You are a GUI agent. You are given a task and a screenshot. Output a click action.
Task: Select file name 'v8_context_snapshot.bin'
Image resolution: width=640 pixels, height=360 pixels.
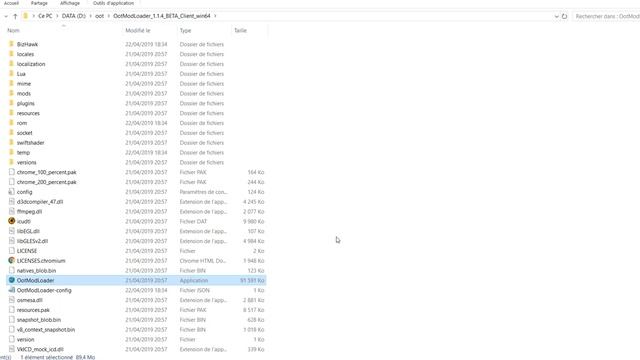(x=46, y=329)
